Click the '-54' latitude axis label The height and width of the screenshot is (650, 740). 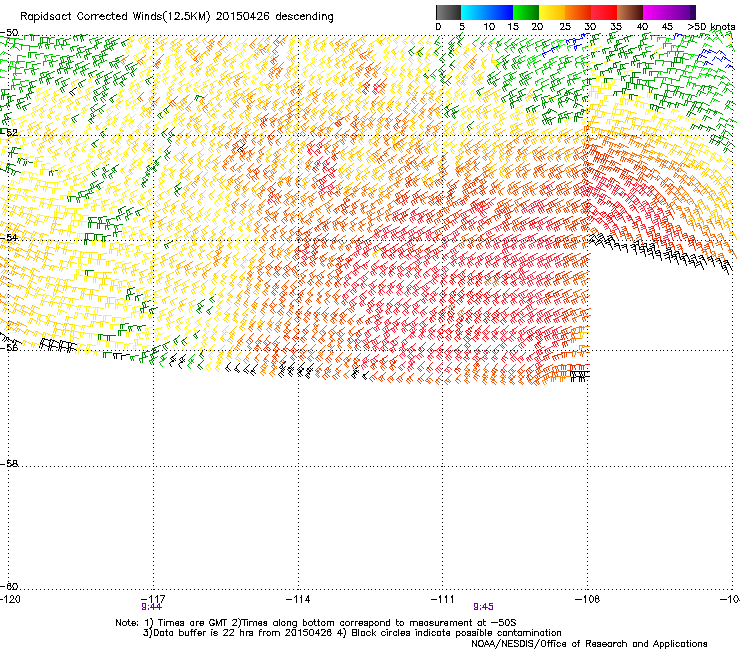tap(9, 237)
